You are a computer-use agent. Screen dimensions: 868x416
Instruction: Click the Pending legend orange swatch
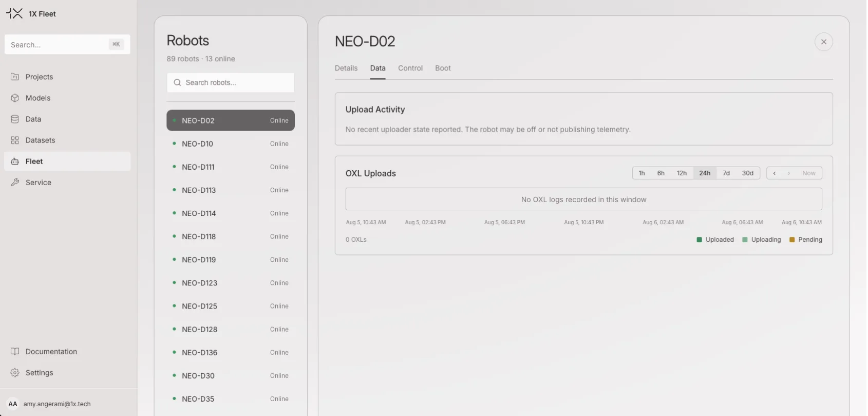click(x=792, y=240)
